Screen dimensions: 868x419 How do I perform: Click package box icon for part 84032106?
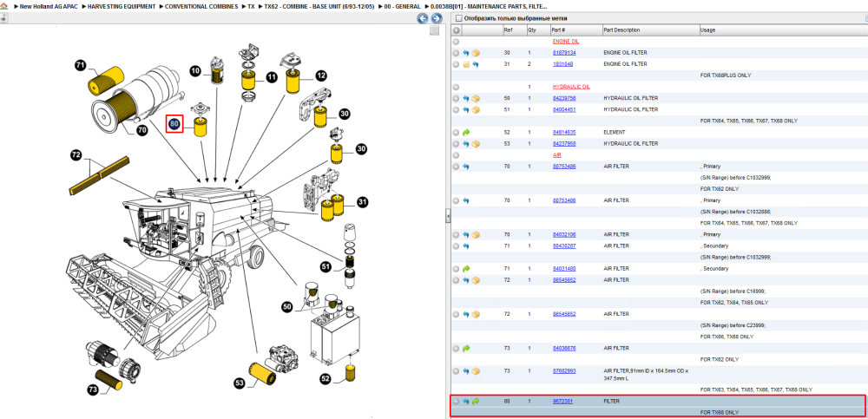pyautogui.click(x=476, y=235)
